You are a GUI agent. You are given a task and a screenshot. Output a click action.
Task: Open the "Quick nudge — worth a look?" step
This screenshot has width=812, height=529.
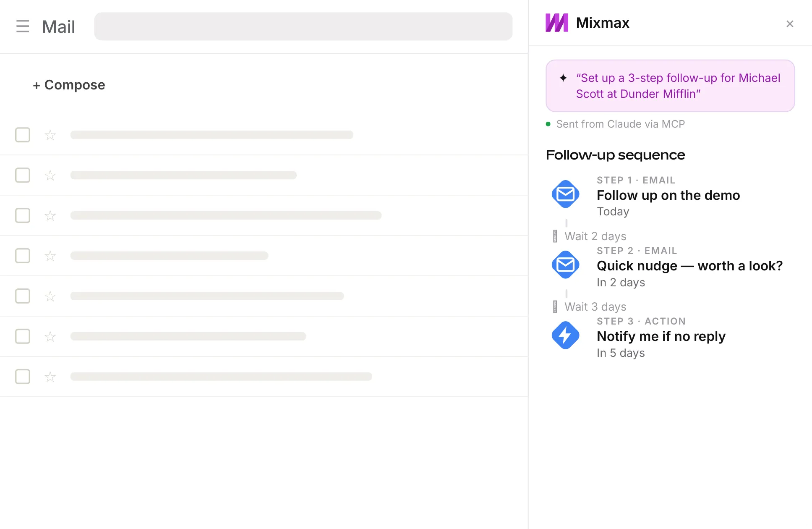(x=689, y=266)
